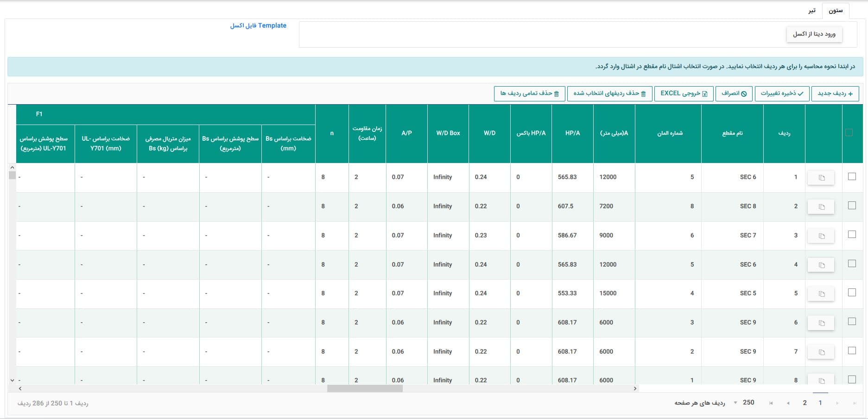The width and height of the screenshot is (868, 419).
Task: Copy row 6 using its duplicate icon
Action: [821, 323]
